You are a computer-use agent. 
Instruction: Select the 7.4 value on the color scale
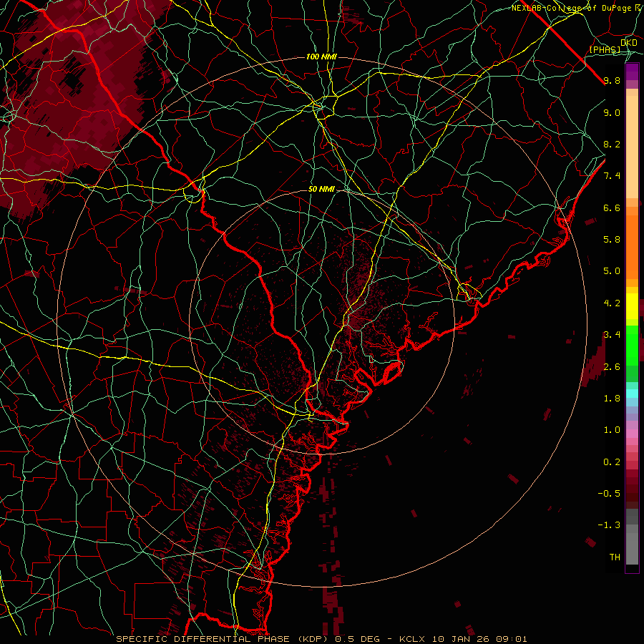612,176
